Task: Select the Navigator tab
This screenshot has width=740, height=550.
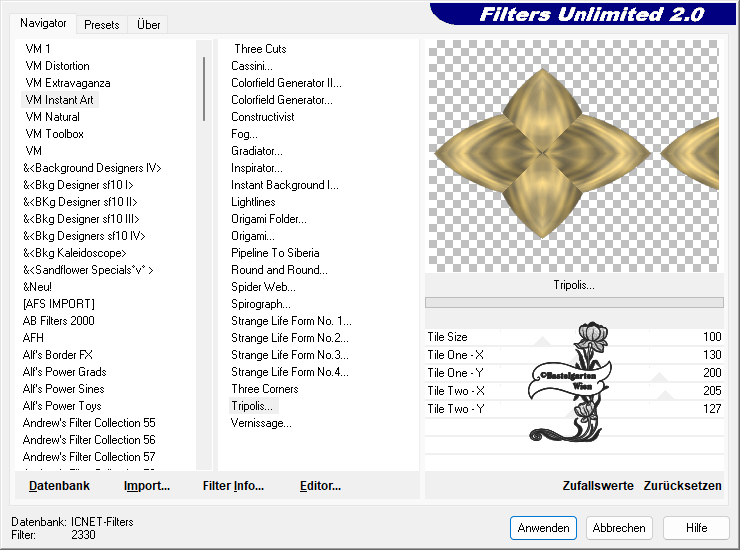Action: coord(43,23)
